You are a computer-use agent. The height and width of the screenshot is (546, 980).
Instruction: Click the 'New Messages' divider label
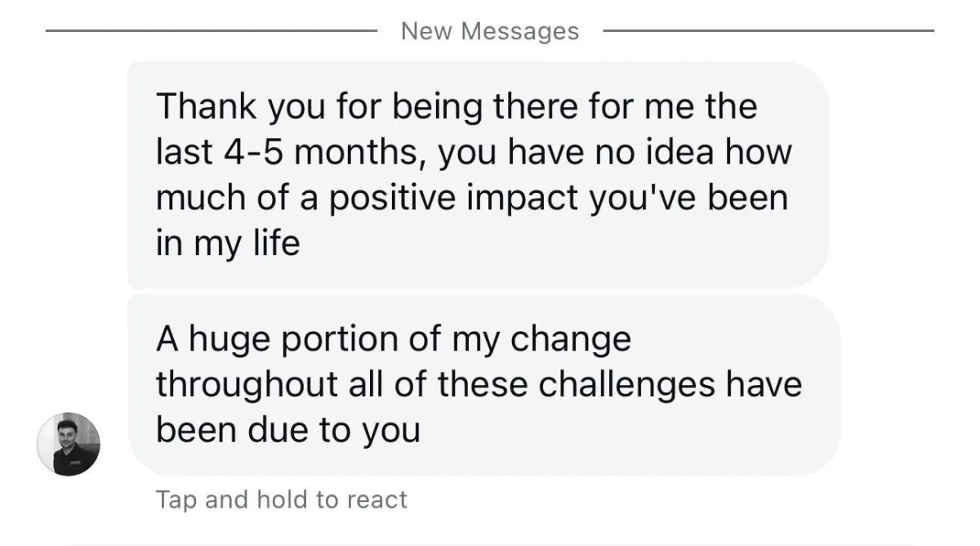pos(490,31)
